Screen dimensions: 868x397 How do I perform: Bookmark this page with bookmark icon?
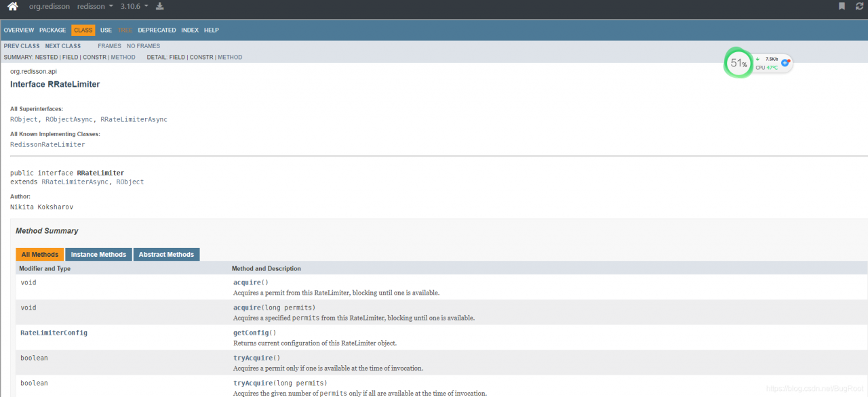tap(842, 7)
